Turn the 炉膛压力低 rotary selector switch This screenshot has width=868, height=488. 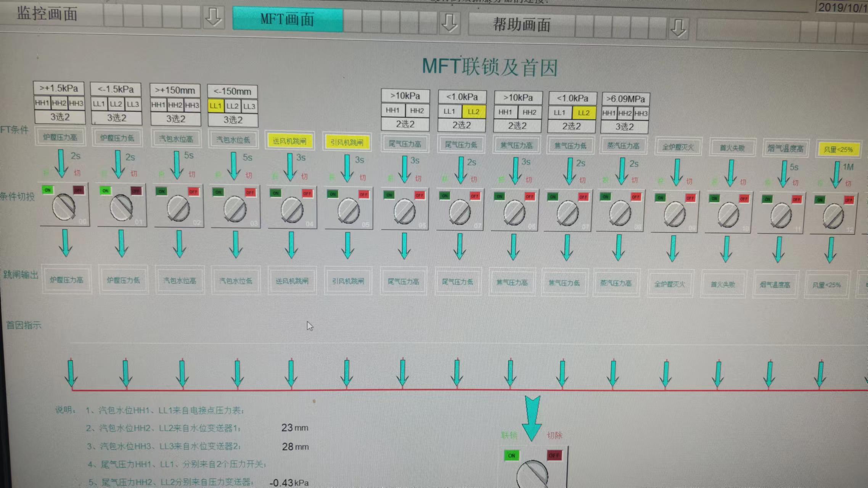pyautogui.click(x=121, y=208)
